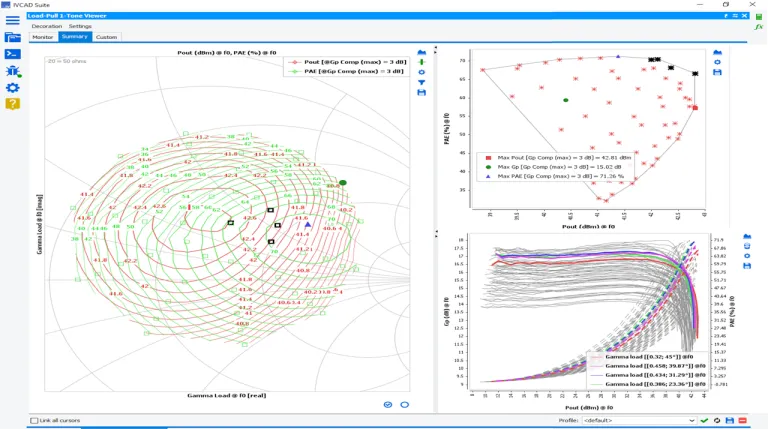Open the Settings menu
The width and height of the screenshot is (768, 432).
80,26
